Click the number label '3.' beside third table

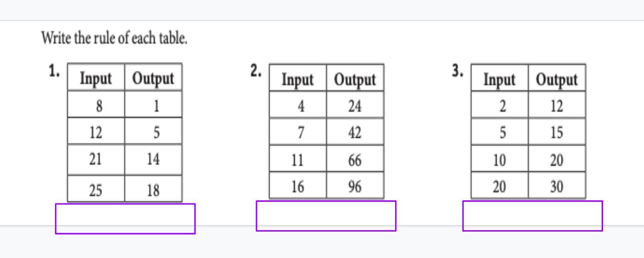pyautogui.click(x=458, y=72)
